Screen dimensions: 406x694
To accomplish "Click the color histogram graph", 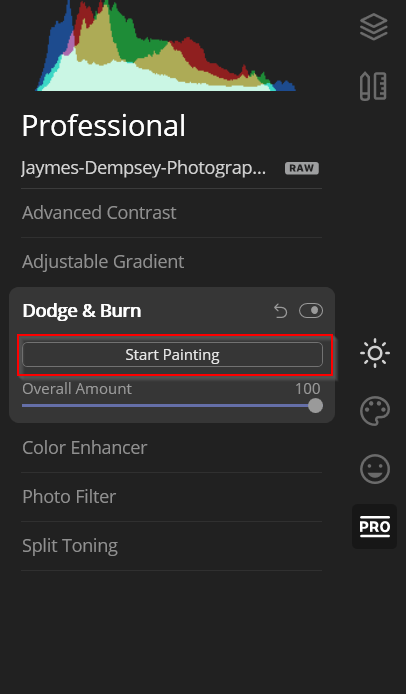I will click(x=166, y=46).
